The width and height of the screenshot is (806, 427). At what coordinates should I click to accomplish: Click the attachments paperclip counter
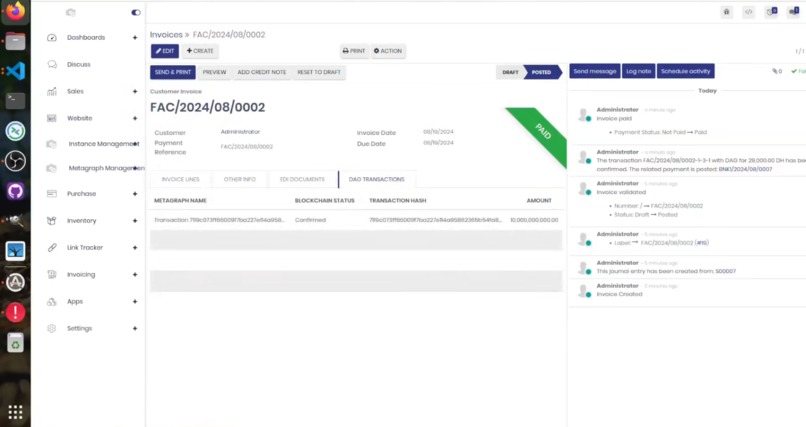(x=777, y=71)
